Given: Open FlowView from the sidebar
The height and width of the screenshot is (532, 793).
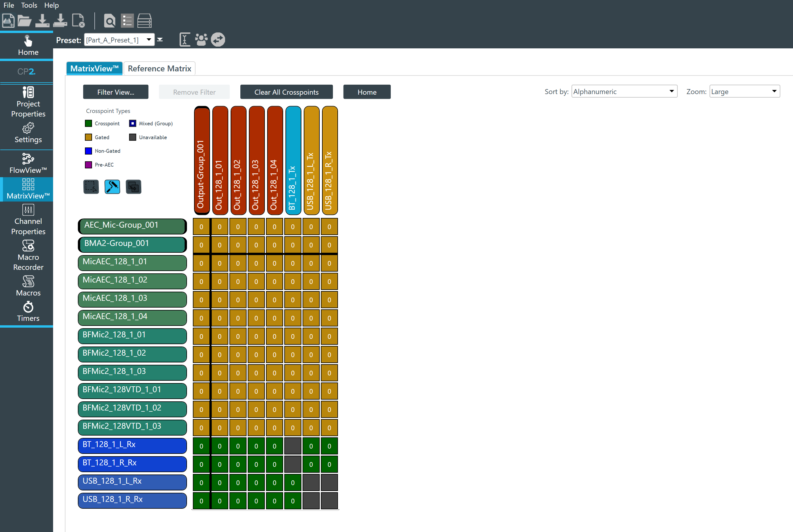Looking at the screenshot, I should coord(28,163).
